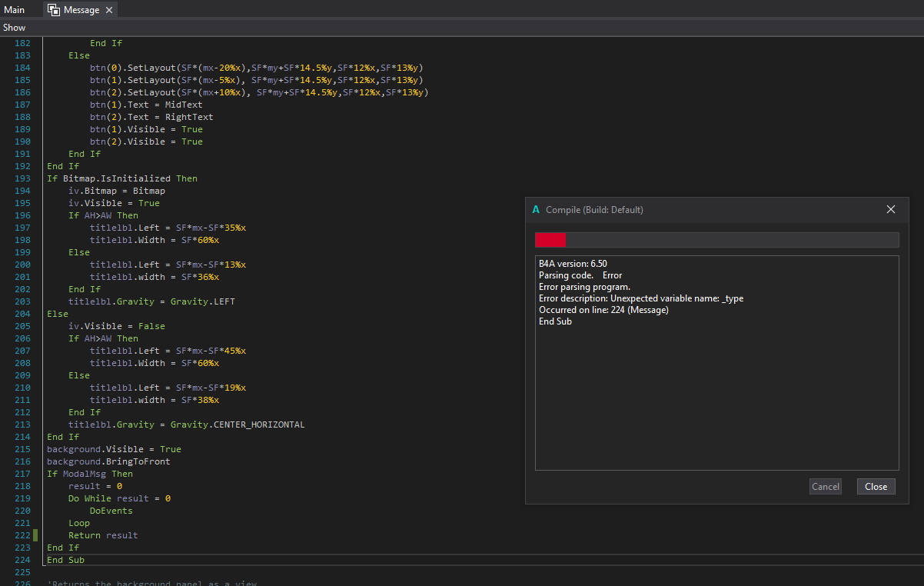Open the Show dropdown above the editor
Viewport: 924px width, 586px height.
pyautogui.click(x=14, y=28)
